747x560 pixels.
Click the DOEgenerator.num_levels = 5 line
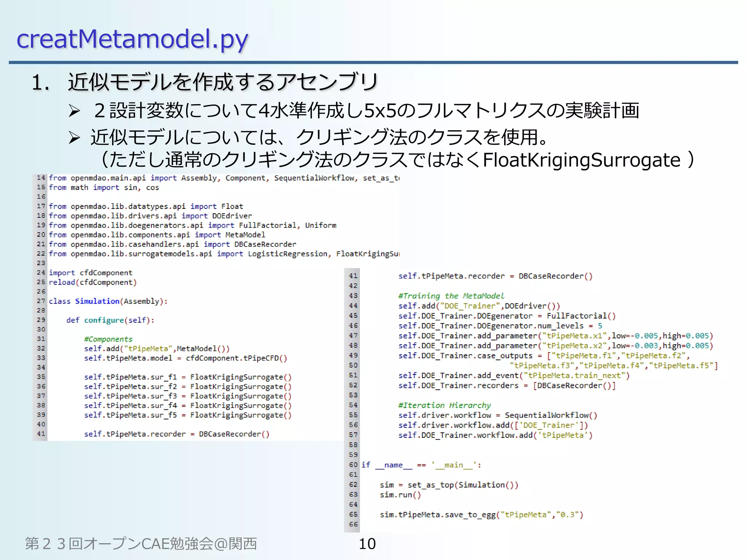pyautogui.click(x=500, y=326)
